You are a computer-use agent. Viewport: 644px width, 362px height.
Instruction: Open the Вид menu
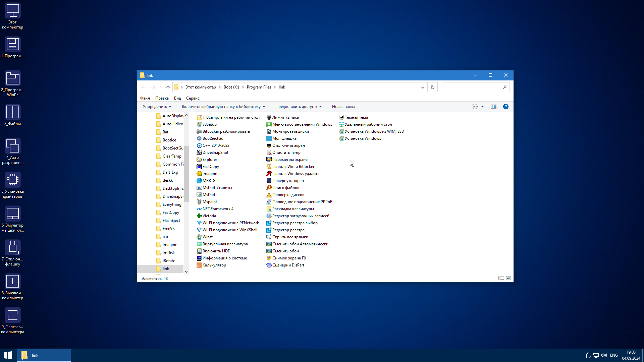pos(177,98)
